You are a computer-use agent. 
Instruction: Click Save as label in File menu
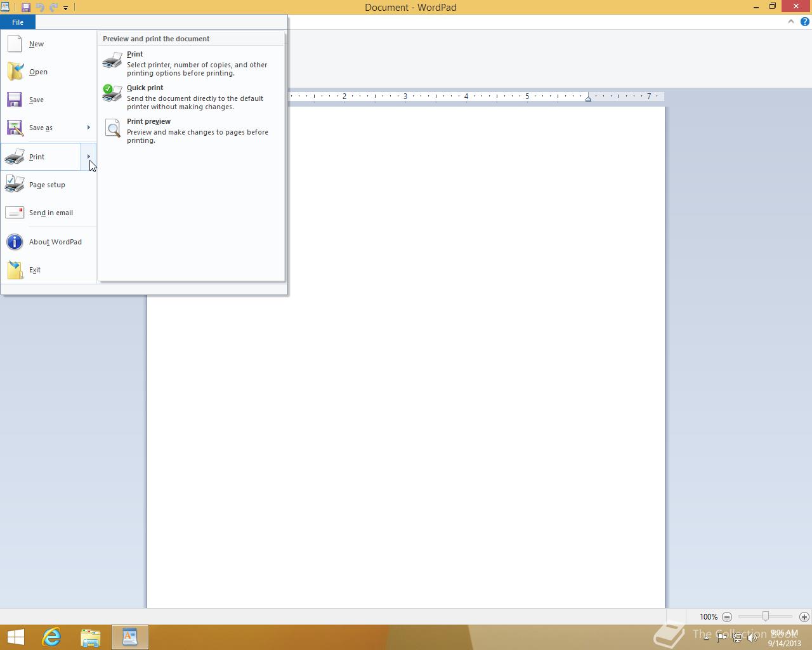41,128
